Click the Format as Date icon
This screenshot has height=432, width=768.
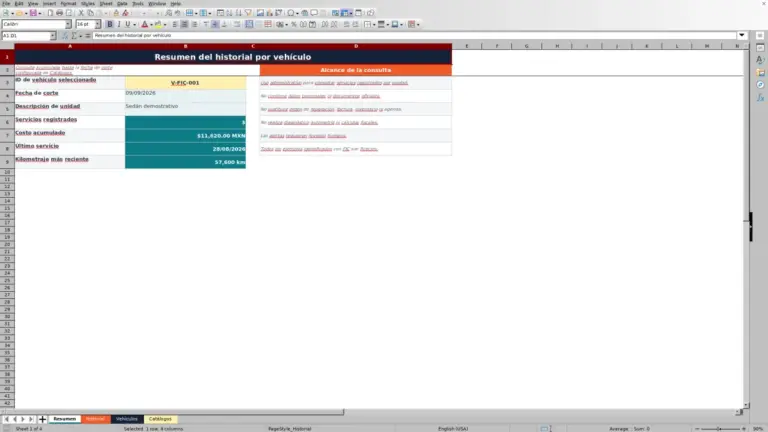[312, 24]
